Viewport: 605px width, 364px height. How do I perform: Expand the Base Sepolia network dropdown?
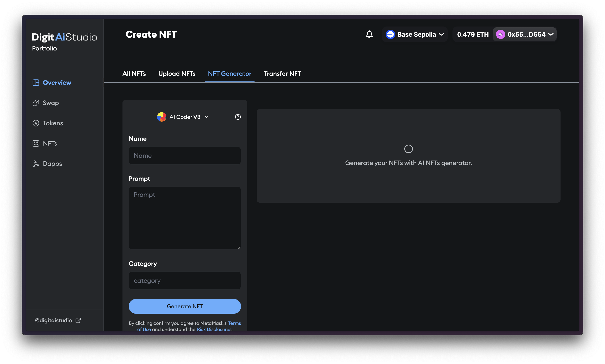(x=415, y=34)
